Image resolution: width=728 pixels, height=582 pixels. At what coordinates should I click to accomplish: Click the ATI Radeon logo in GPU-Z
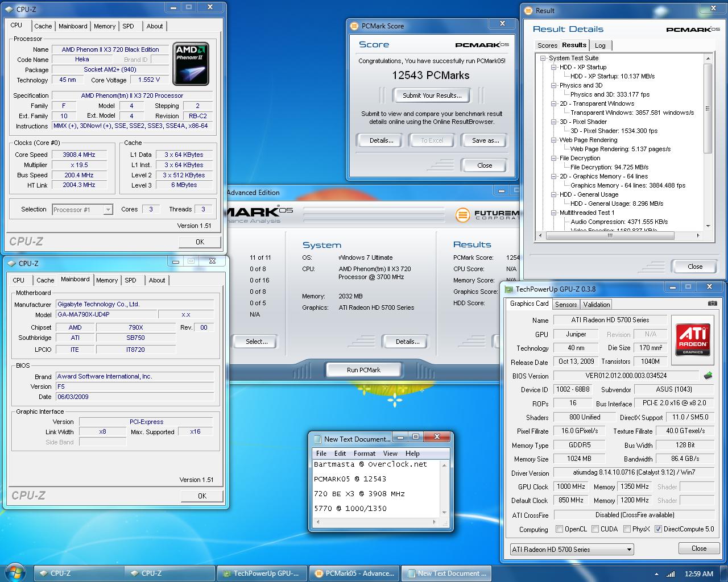click(693, 339)
